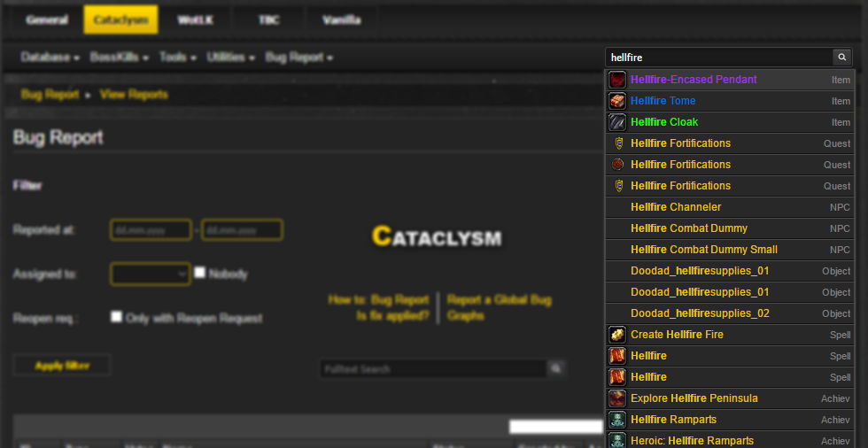Image resolution: width=868 pixels, height=448 pixels.
Task: Click the Reported at start date field
Action: point(151,229)
